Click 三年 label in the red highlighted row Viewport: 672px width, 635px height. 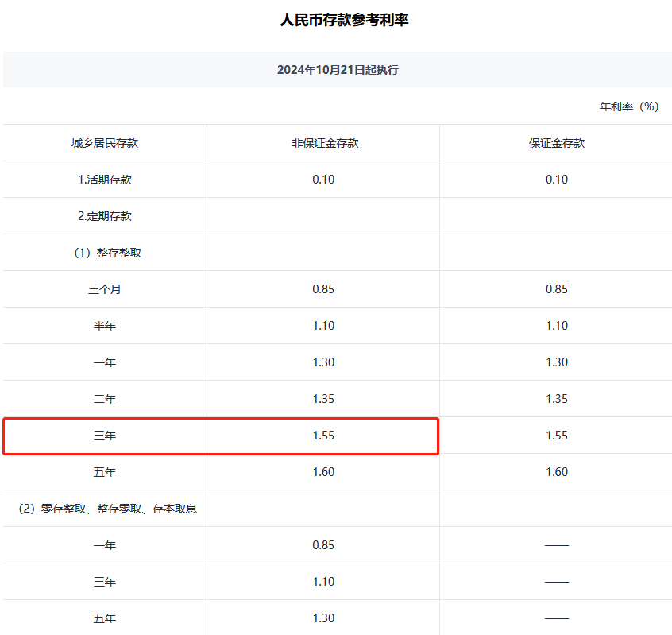pyautogui.click(x=105, y=436)
